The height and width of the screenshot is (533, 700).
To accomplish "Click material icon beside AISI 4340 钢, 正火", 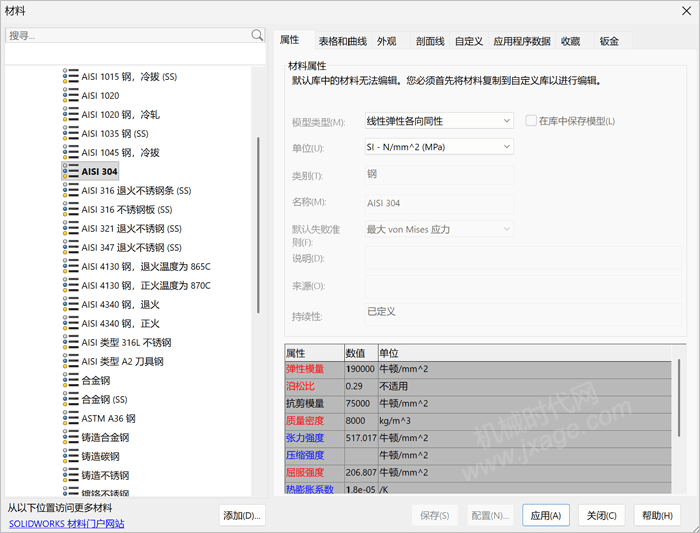I will pyautogui.click(x=71, y=323).
